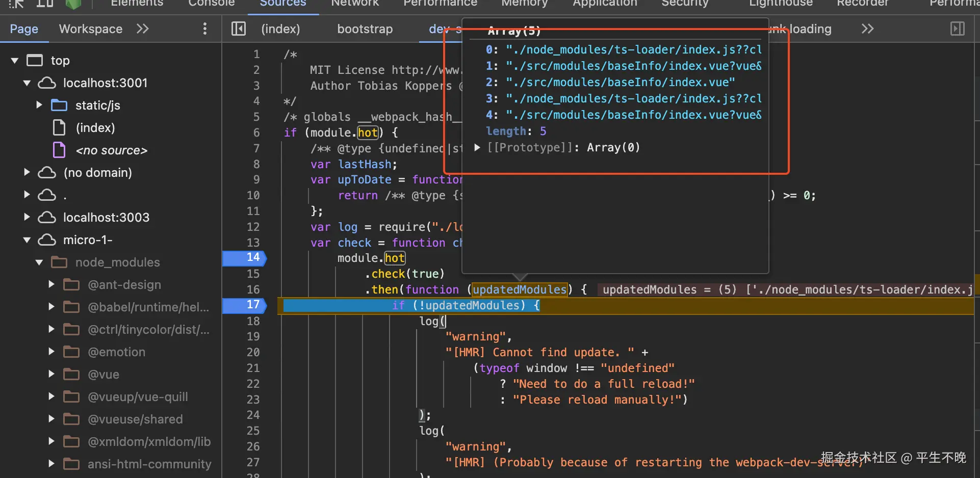Click the (index) file icon in tree
This screenshot has width=980, height=478.
59,127
